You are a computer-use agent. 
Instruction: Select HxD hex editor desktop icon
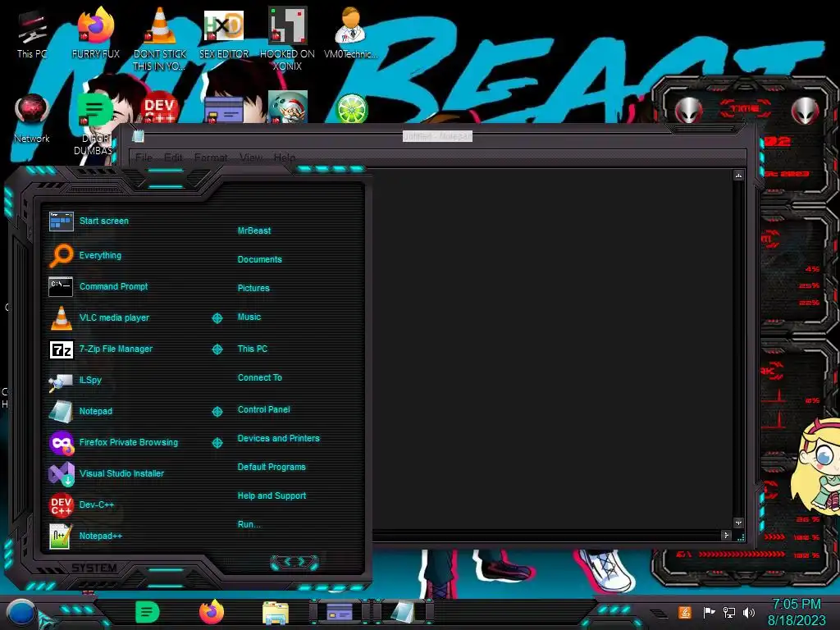pos(224,33)
